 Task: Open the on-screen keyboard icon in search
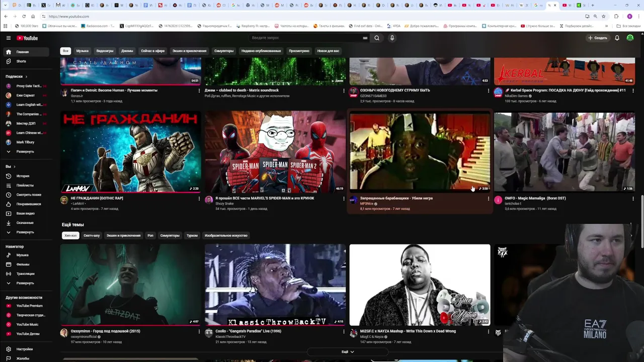365,38
